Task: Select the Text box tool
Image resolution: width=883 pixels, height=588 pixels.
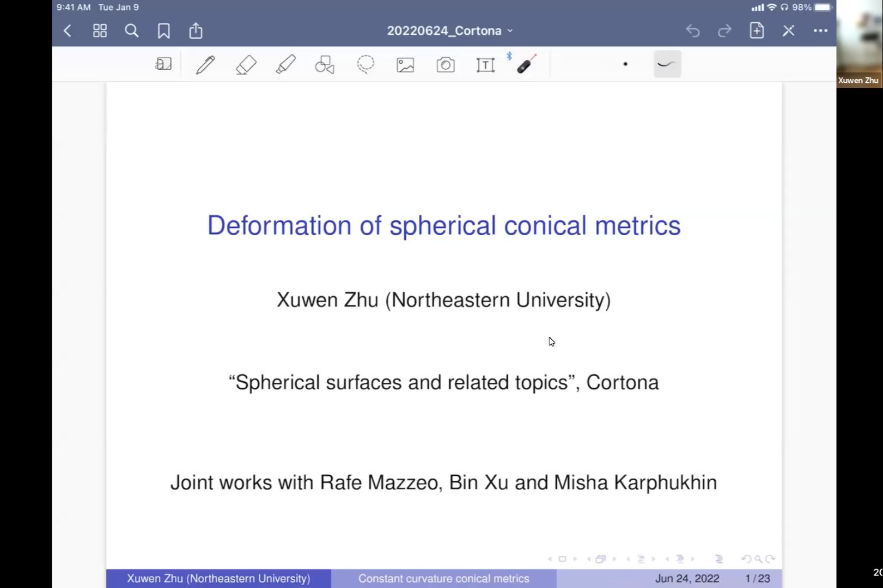Action: point(485,65)
